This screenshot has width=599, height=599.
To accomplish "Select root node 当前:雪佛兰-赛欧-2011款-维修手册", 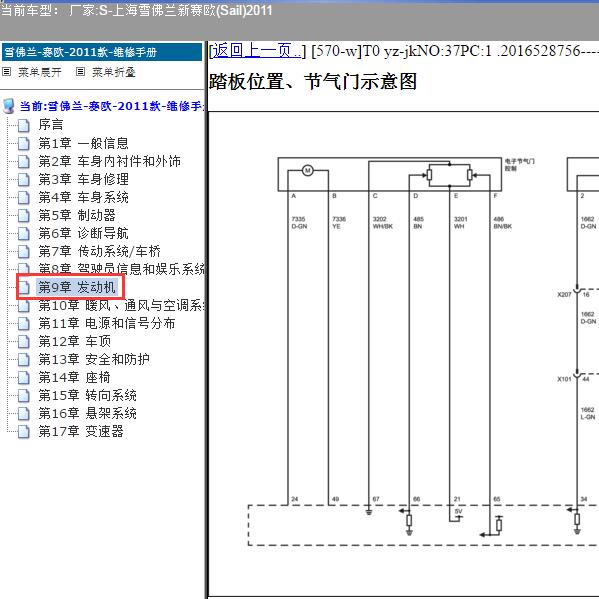I will [x=112, y=106].
